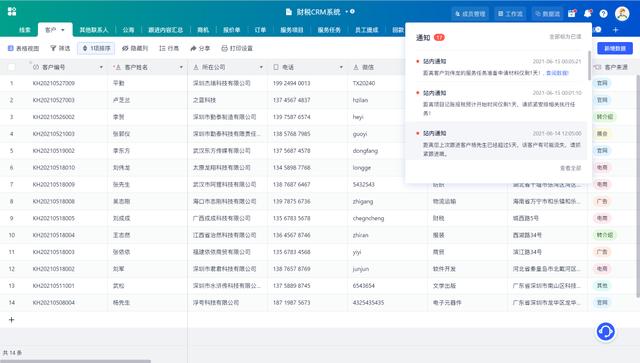Click the notification bell icon
Viewport: 640px width, 363px height.
587,13
